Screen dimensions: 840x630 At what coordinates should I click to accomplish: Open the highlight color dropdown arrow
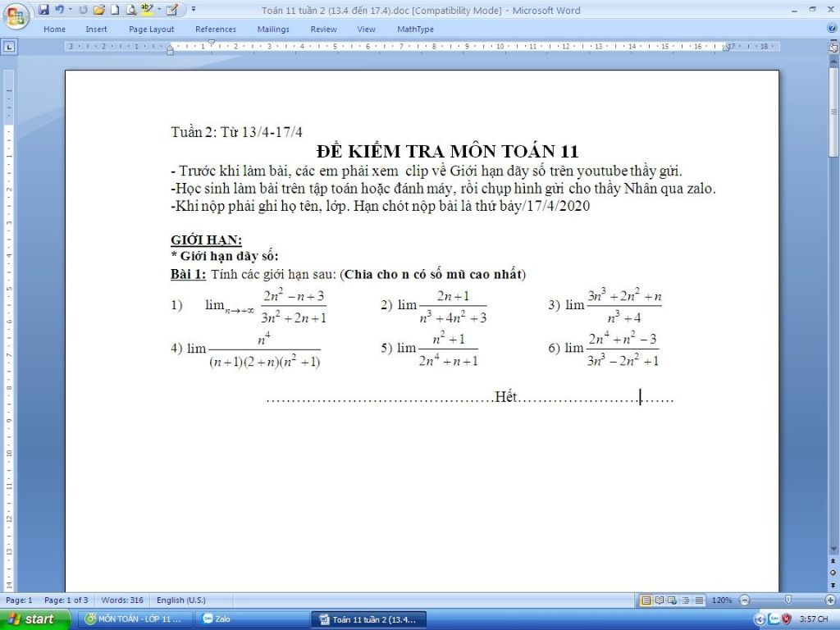[x=158, y=10]
